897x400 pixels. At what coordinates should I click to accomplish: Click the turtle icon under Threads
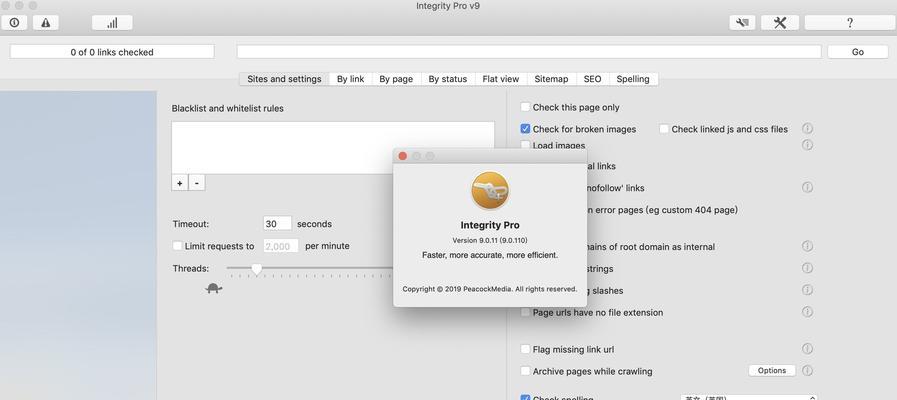(214, 288)
